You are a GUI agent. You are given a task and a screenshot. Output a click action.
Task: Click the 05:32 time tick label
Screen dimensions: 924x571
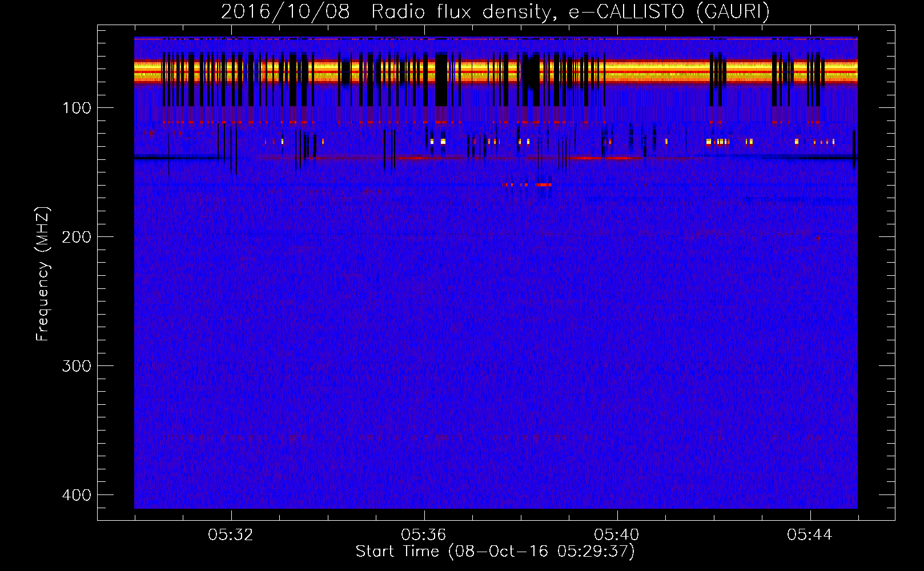[x=231, y=535]
